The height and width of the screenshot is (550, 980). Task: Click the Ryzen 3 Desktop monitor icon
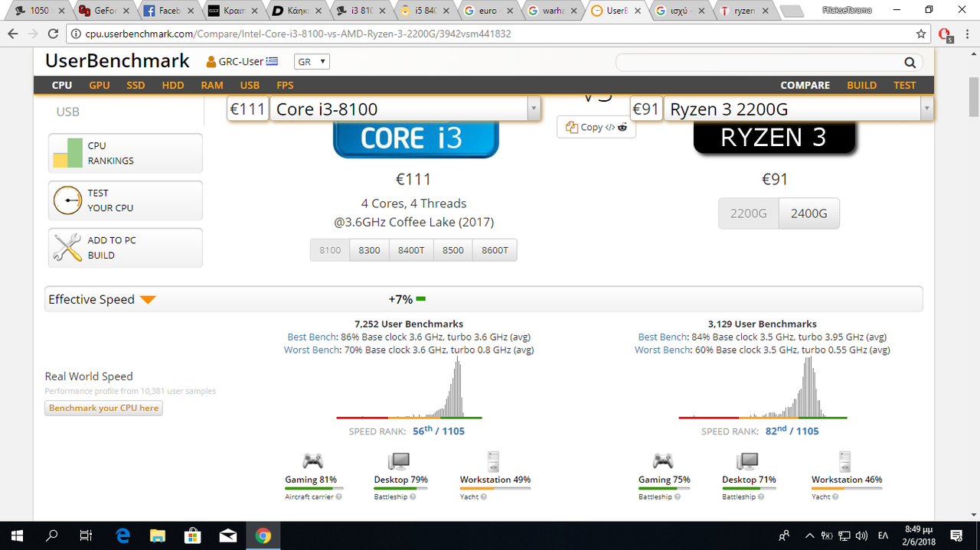point(748,461)
